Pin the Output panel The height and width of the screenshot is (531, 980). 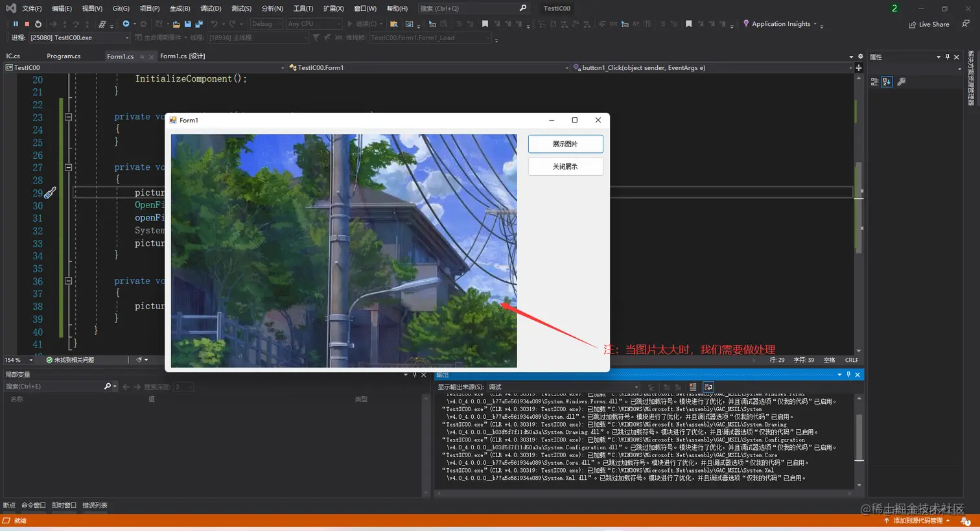(x=848, y=375)
